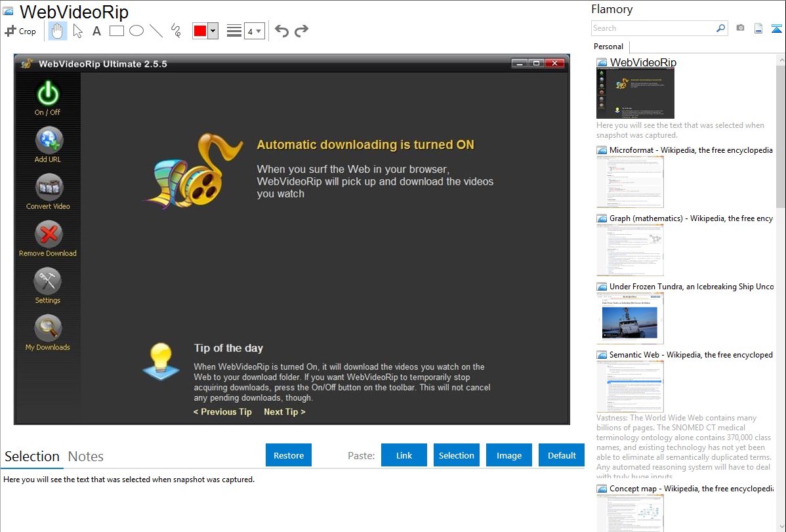The image size is (786, 532).
Task: Open the Under Frozen Tundra ship thumbnail
Action: pos(630,318)
